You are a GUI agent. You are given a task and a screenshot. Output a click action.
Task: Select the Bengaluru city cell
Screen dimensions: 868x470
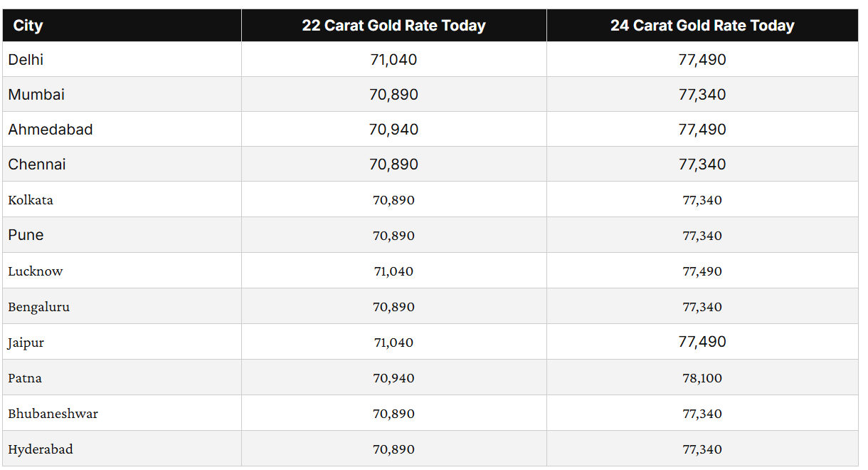tap(39, 307)
